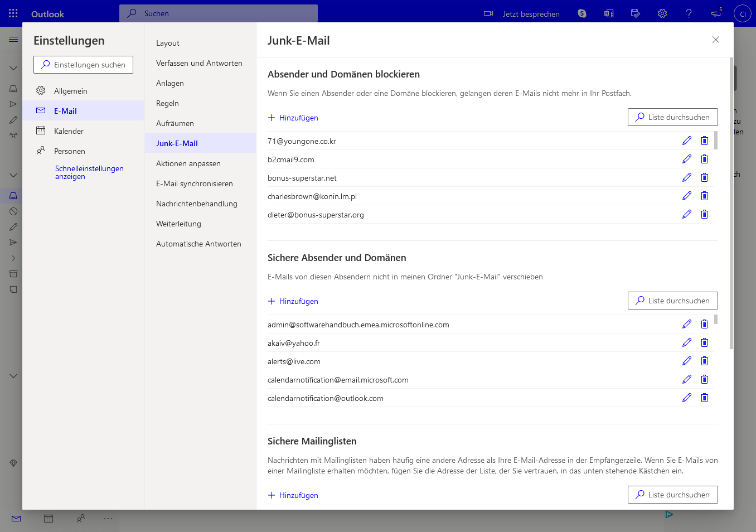Open Skype from the header bar

582,13
